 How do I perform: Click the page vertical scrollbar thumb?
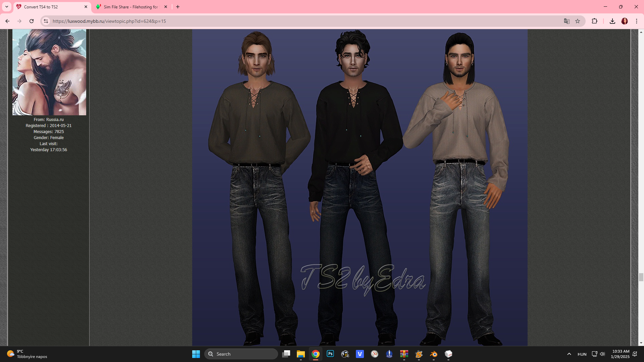pos(641,277)
